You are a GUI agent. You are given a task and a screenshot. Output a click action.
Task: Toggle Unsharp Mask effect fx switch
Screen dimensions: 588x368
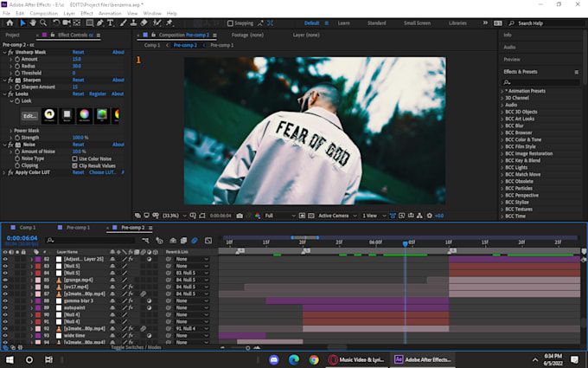tap(10, 52)
